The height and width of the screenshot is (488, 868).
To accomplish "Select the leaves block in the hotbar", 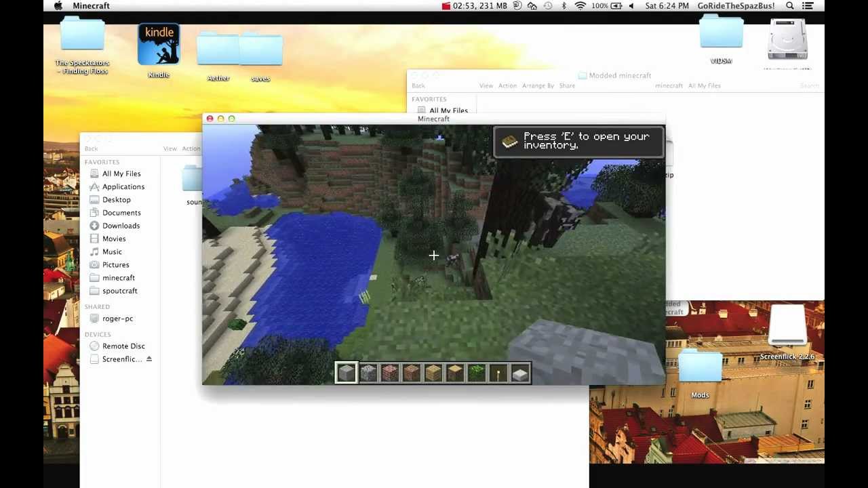I will [x=477, y=372].
